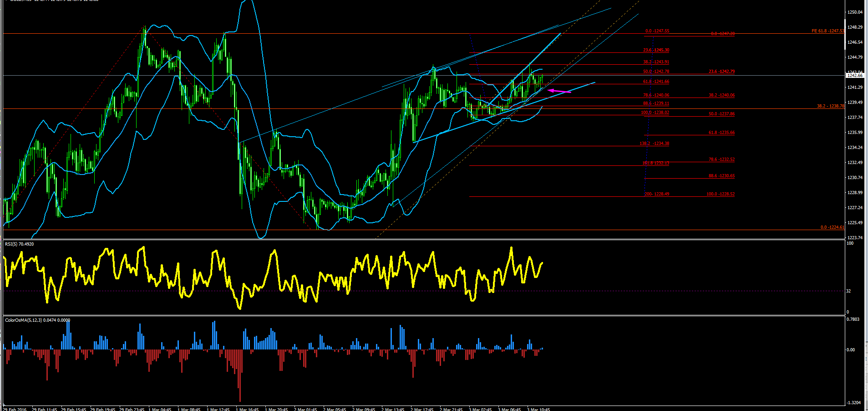Click price axis value 1235.99
This screenshot has width=868, height=411.
point(855,133)
